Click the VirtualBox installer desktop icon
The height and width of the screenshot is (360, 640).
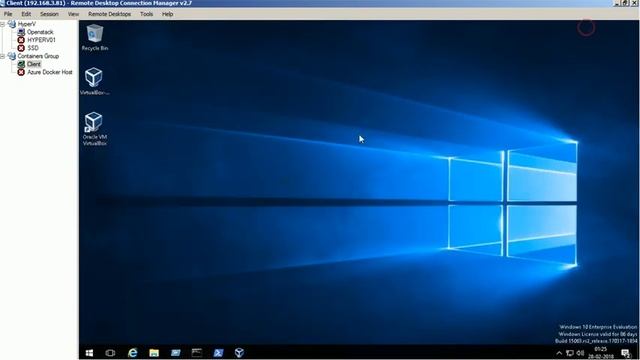(94, 81)
